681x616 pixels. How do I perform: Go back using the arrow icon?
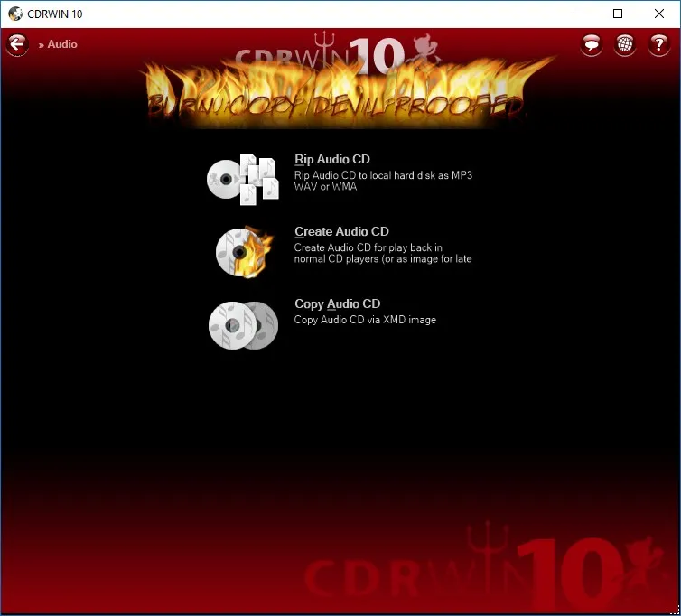[x=17, y=44]
